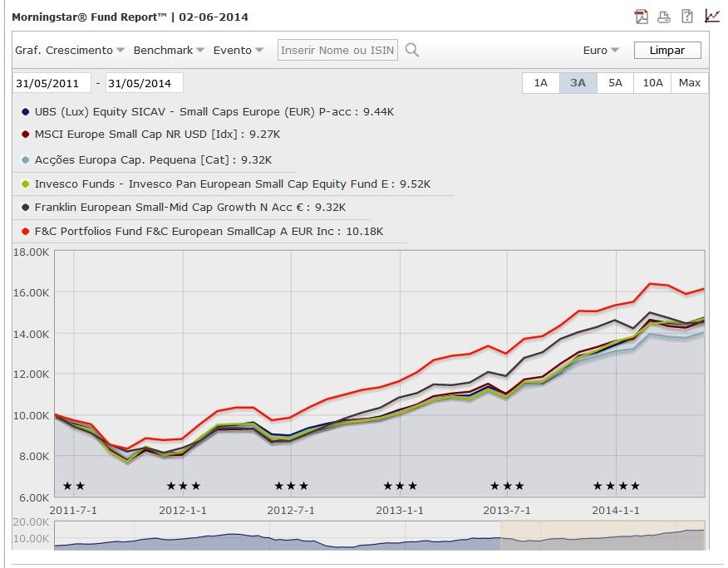Click the MSCI index dark red legend dot
Viewport: 728px width, 568px height.
point(26,135)
